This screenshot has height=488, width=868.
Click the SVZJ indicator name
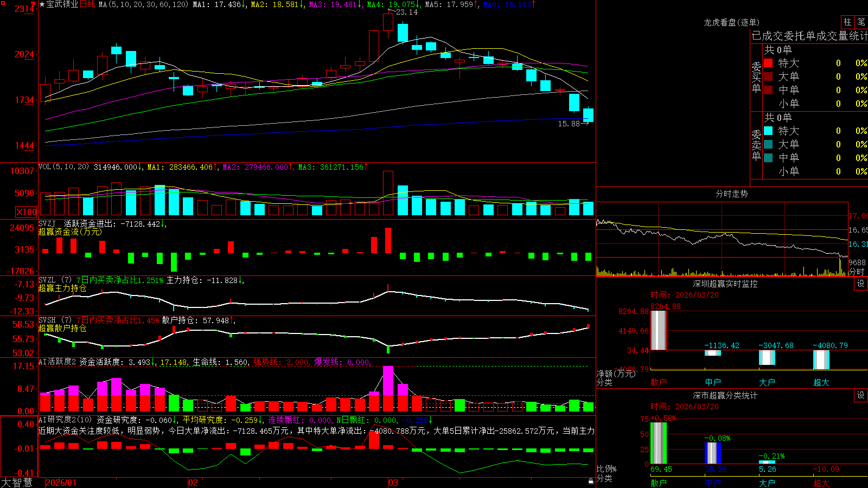(47, 223)
